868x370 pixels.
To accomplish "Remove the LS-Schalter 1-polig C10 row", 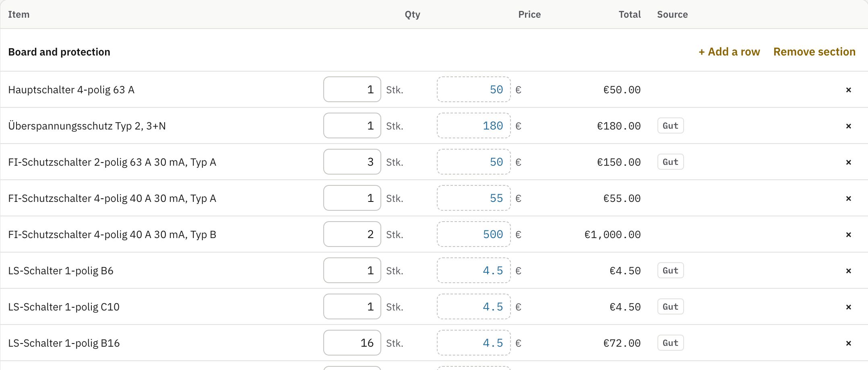I will pos(848,307).
